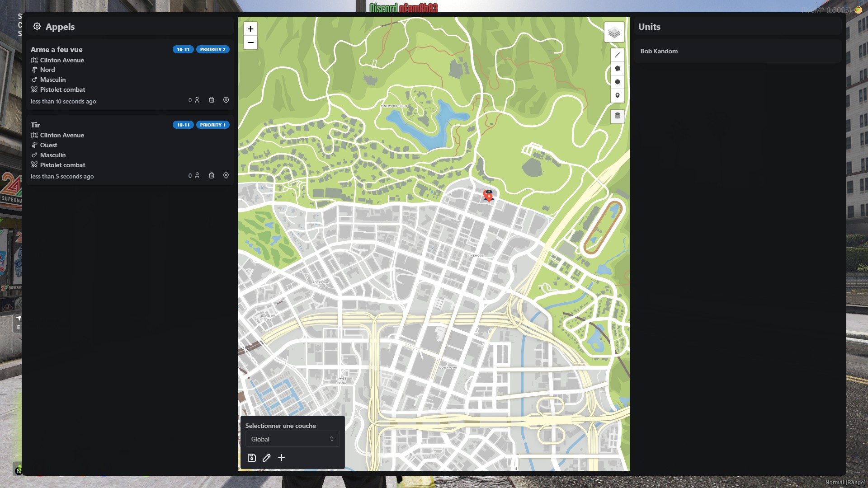Click the red call marker on map
Image resolution: width=868 pixels, height=488 pixels.
click(x=489, y=197)
